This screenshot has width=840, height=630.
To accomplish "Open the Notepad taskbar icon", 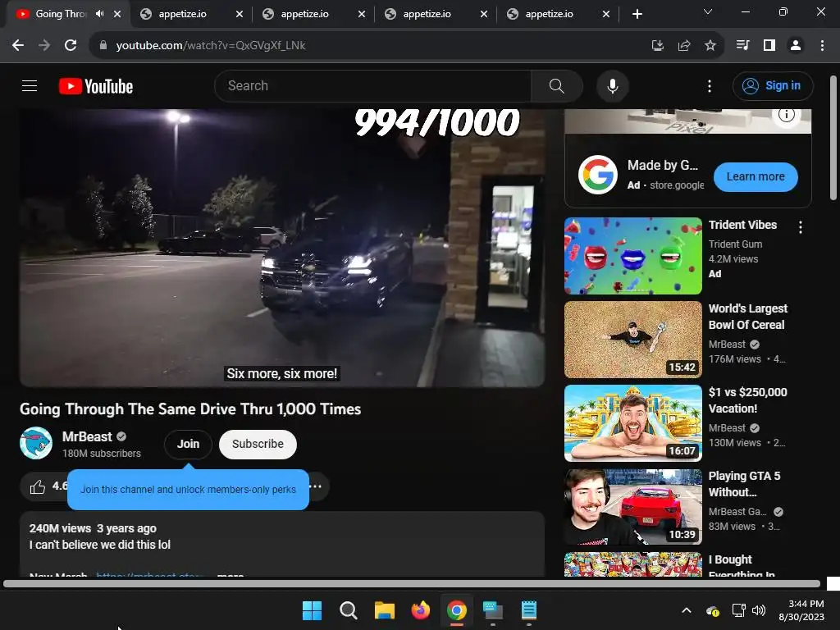I will (x=529, y=610).
